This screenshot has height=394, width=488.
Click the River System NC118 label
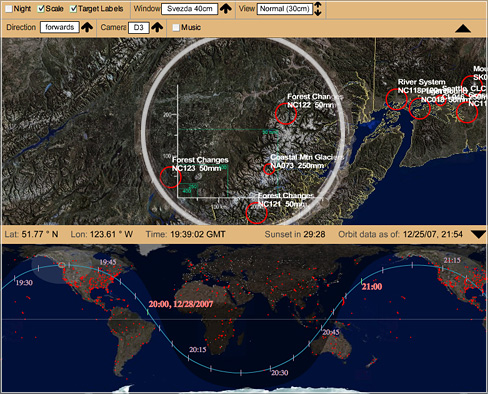421,86
